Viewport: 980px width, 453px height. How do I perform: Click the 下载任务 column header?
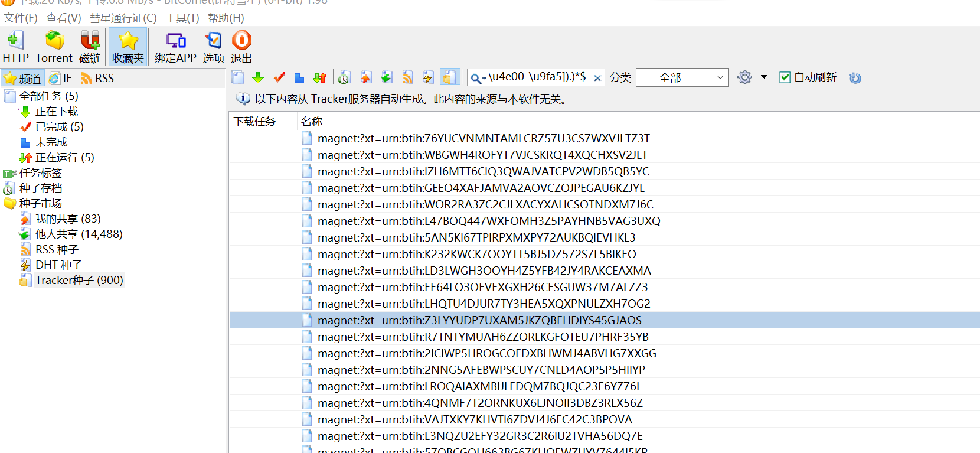pos(263,121)
